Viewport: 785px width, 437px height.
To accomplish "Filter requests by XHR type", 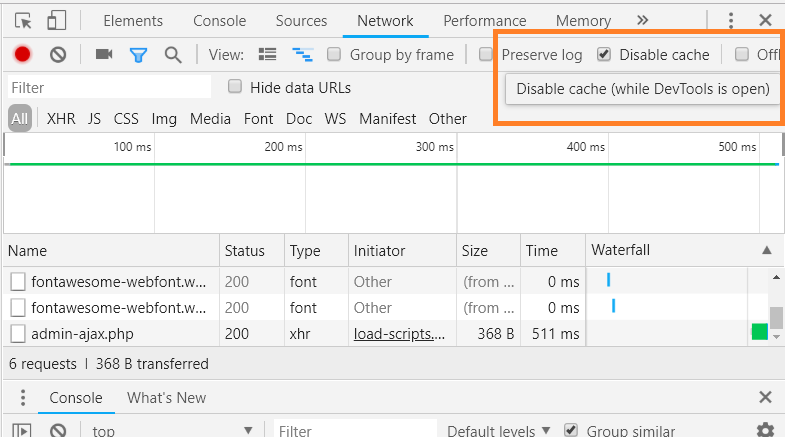I will click(61, 118).
